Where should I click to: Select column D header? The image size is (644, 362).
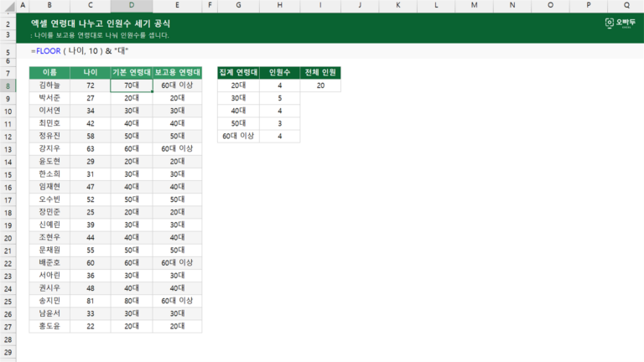click(x=132, y=5)
